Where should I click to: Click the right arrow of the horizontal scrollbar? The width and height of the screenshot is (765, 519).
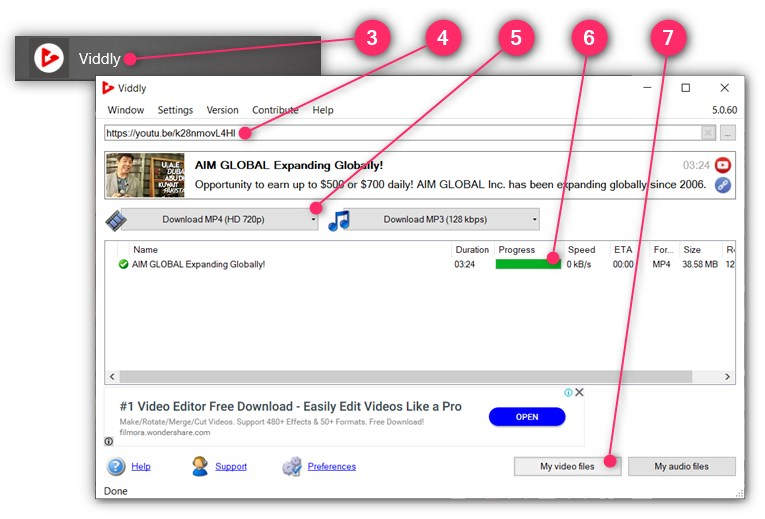click(x=727, y=377)
